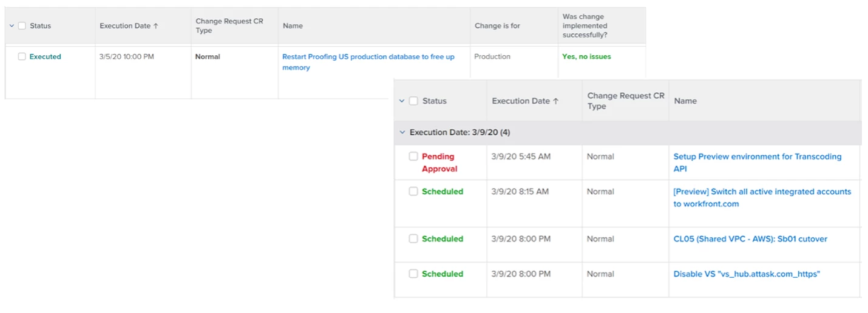
Task: Tick the CL05 cutover row checkbox
Action: coord(413,239)
